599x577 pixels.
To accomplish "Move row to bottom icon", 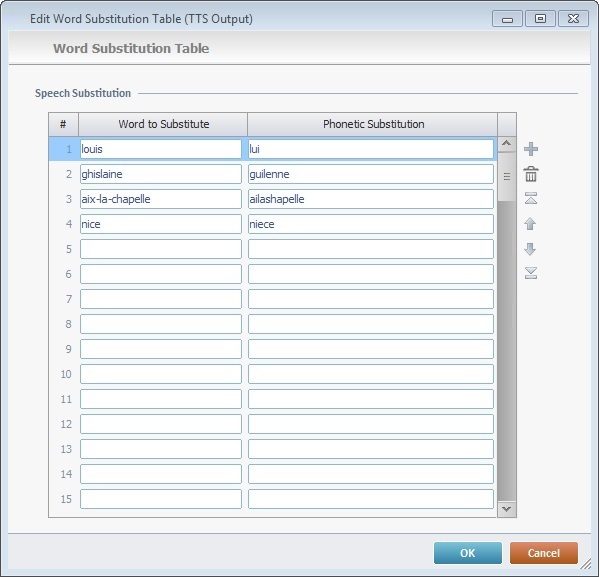I will pyautogui.click(x=531, y=273).
